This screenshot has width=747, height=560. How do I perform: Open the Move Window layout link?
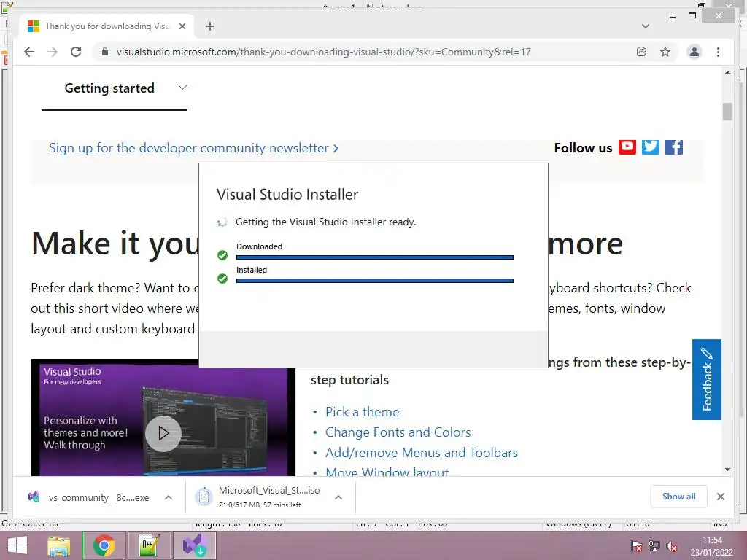click(387, 472)
